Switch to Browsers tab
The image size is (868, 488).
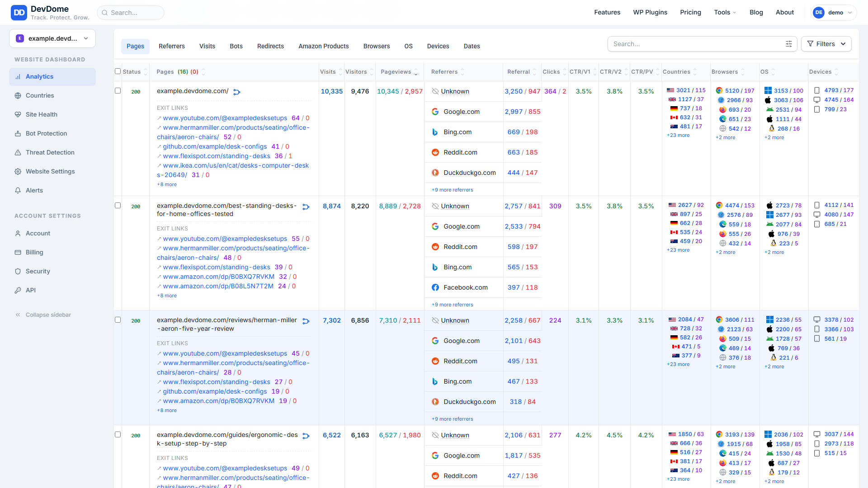(377, 46)
